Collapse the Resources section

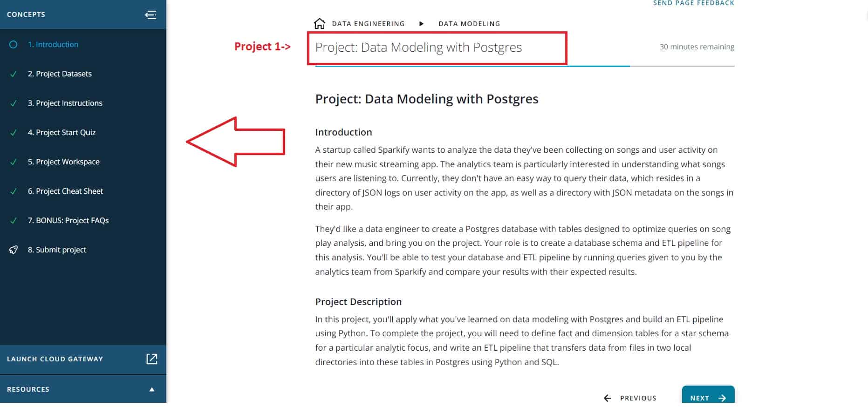(151, 389)
